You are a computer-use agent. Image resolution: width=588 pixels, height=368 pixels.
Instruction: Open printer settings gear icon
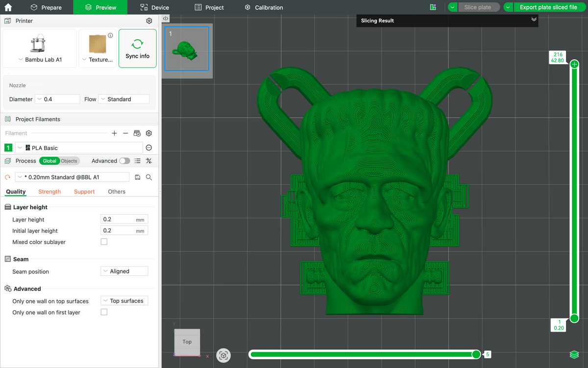(149, 21)
